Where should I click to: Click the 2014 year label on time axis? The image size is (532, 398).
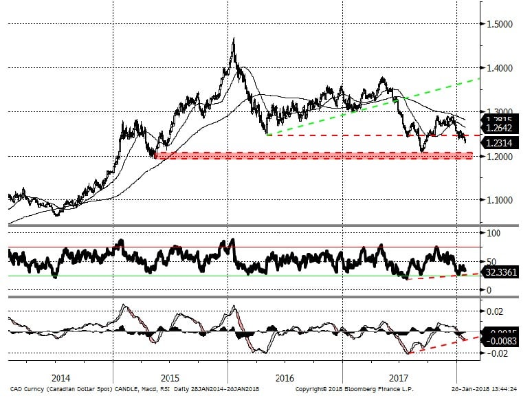(x=61, y=378)
